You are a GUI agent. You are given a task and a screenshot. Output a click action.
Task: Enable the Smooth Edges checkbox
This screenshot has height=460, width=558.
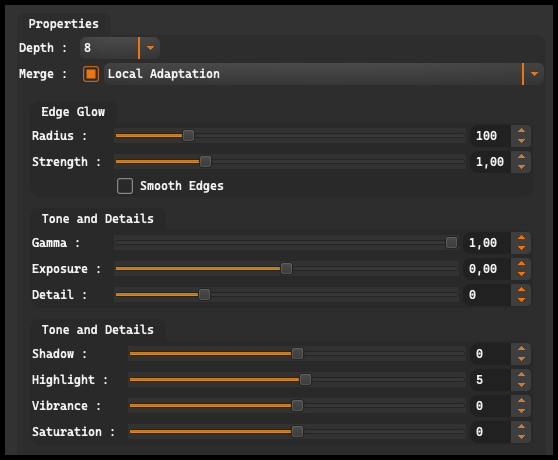coord(125,186)
